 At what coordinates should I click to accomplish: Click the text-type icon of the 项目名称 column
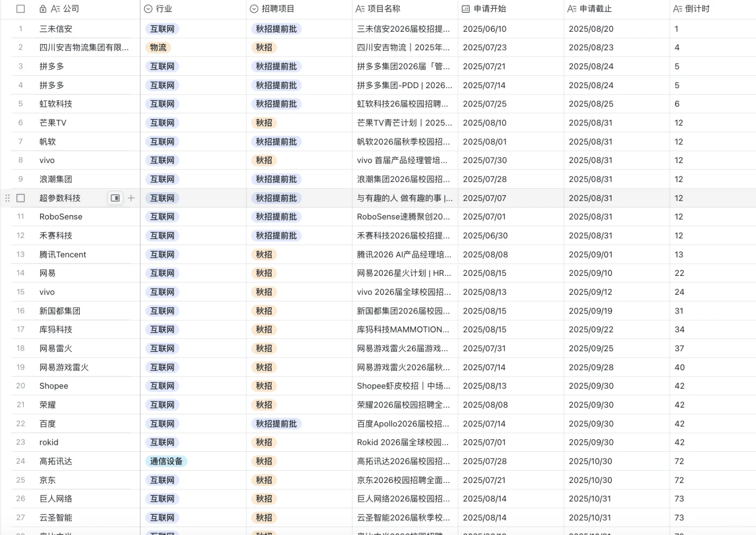pyautogui.click(x=360, y=9)
